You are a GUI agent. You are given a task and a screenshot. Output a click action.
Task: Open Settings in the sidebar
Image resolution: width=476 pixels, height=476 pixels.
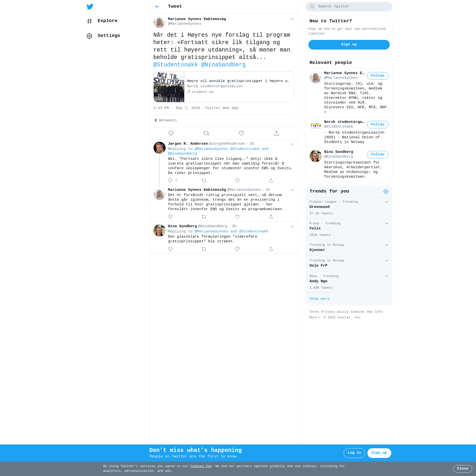coord(109,36)
